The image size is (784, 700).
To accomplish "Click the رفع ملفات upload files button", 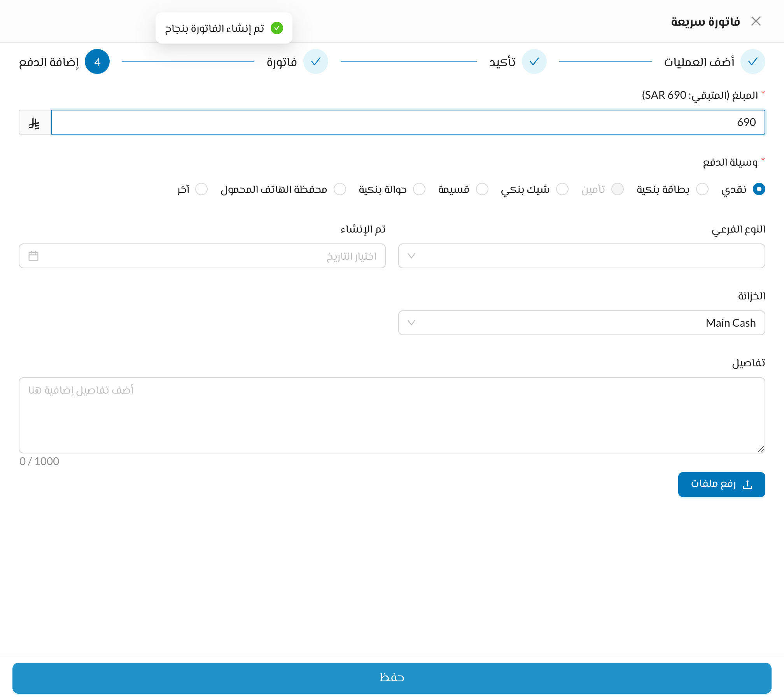I will pos(721,484).
